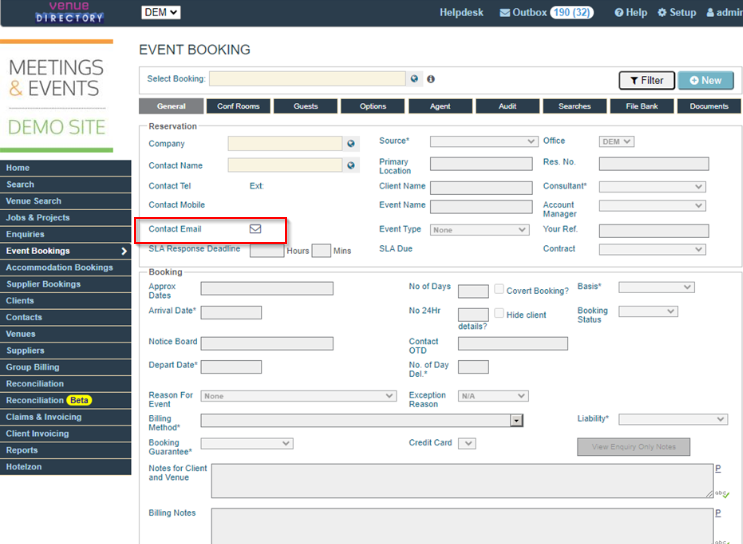Viewport: 743px width, 544px height.
Task: Click the Filter button
Action: 647,81
